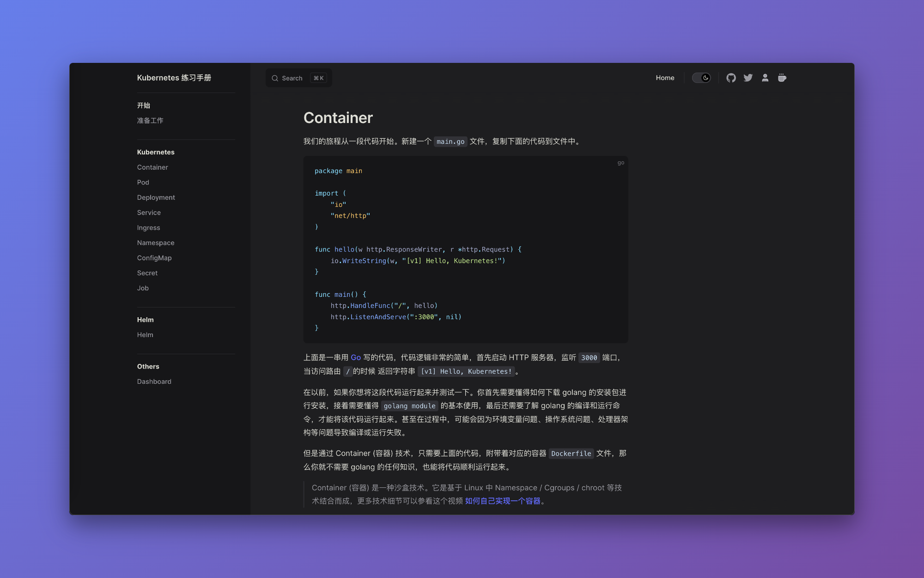Open the GitHub repository icon
The width and height of the screenshot is (924, 578).
731,78
